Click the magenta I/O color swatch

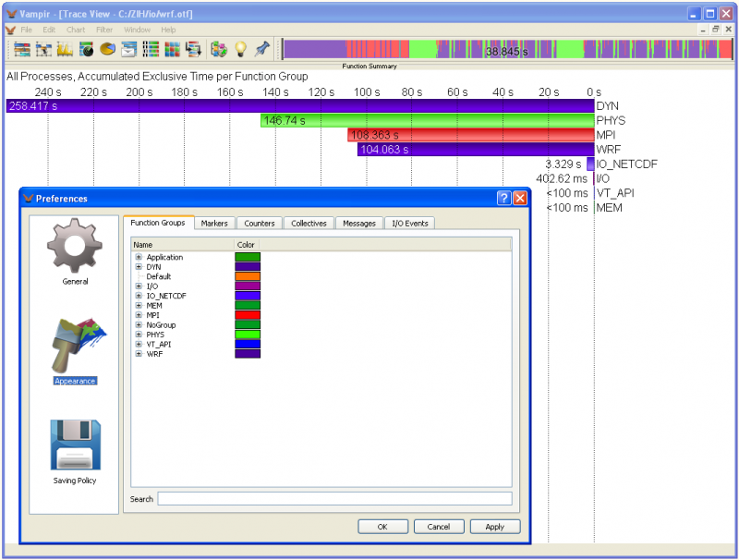(248, 286)
